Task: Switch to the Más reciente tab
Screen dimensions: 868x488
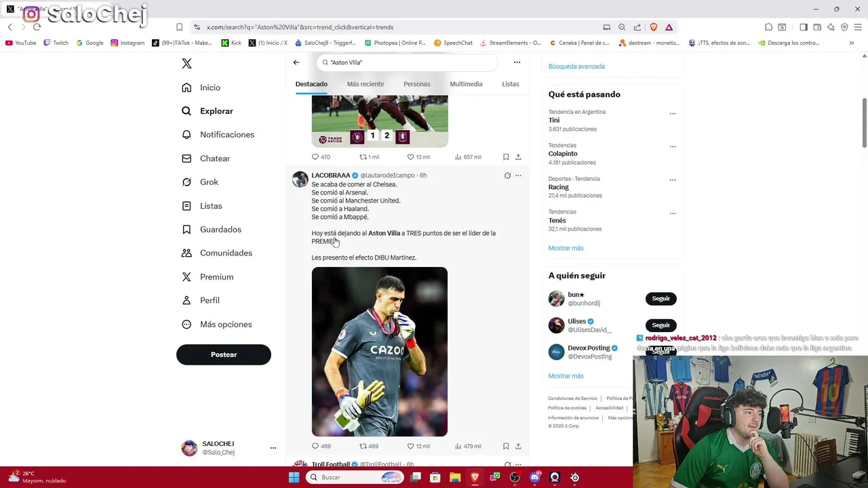Action: (366, 84)
